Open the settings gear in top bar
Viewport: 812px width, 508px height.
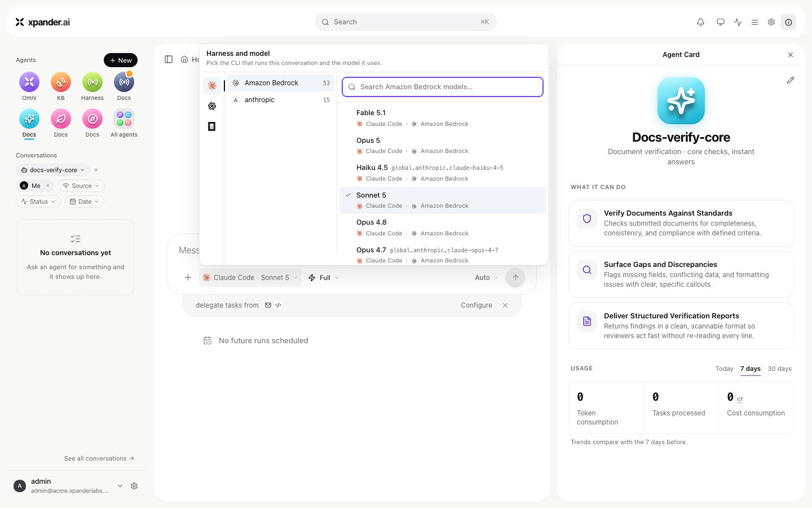[x=771, y=22]
